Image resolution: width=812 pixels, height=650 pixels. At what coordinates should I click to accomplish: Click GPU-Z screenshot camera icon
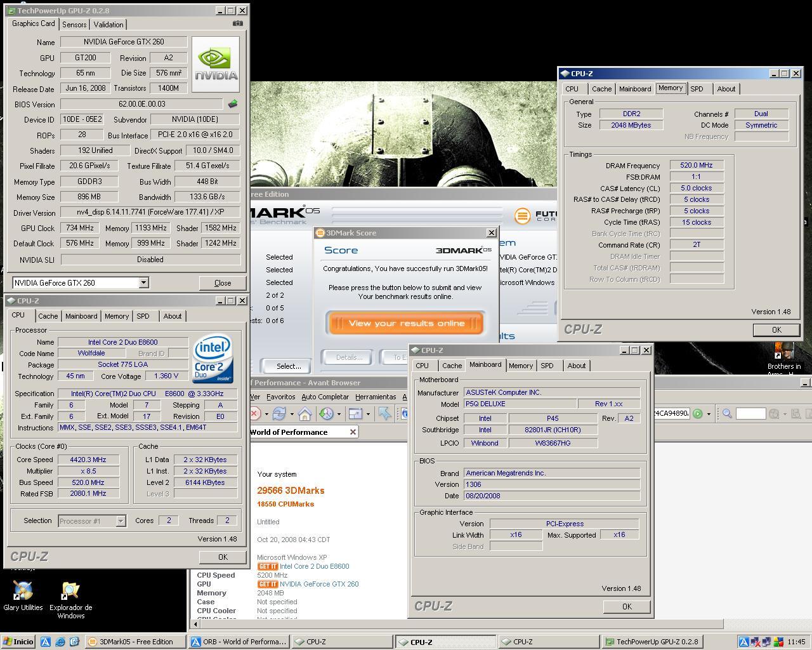click(237, 23)
